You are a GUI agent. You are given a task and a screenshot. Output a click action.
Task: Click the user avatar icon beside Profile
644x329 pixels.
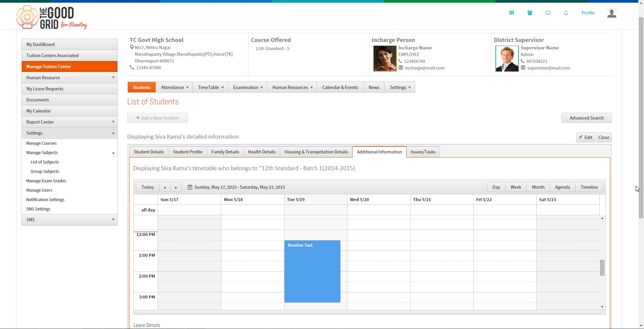[612, 13]
